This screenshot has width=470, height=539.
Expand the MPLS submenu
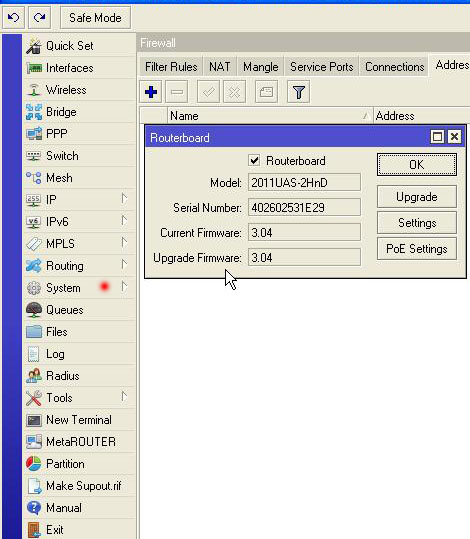coord(124,243)
